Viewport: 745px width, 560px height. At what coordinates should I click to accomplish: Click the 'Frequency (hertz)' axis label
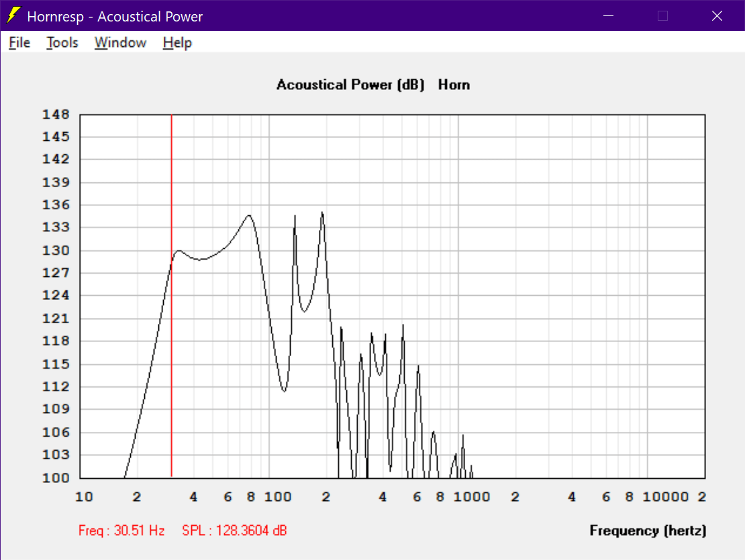648,530
